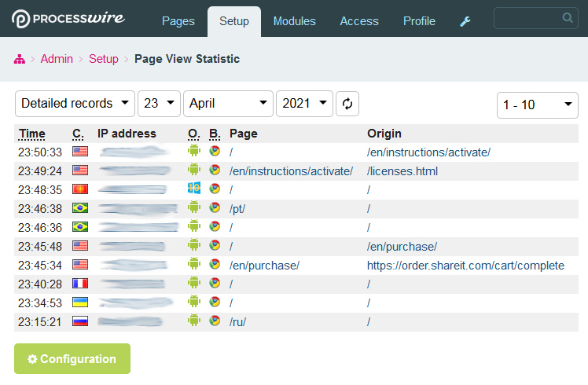The height and width of the screenshot is (385, 588).
Task: Click the Brazil flag icon at 23:46:38
Action: (x=80, y=208)
